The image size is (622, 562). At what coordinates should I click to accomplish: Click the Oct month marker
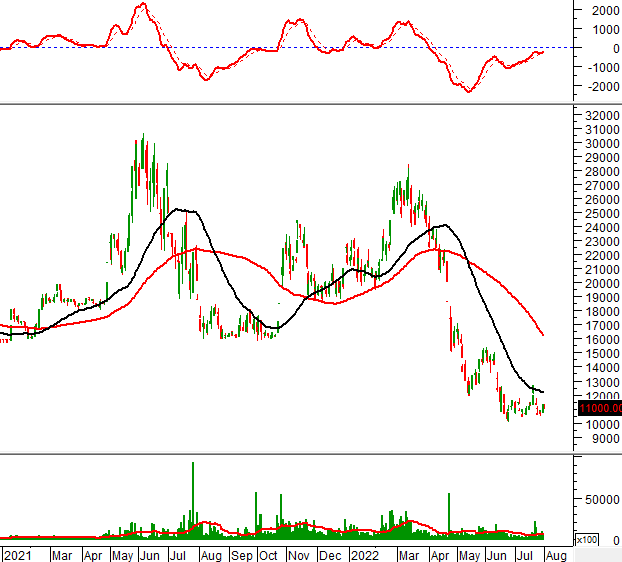tap(270, 553)
